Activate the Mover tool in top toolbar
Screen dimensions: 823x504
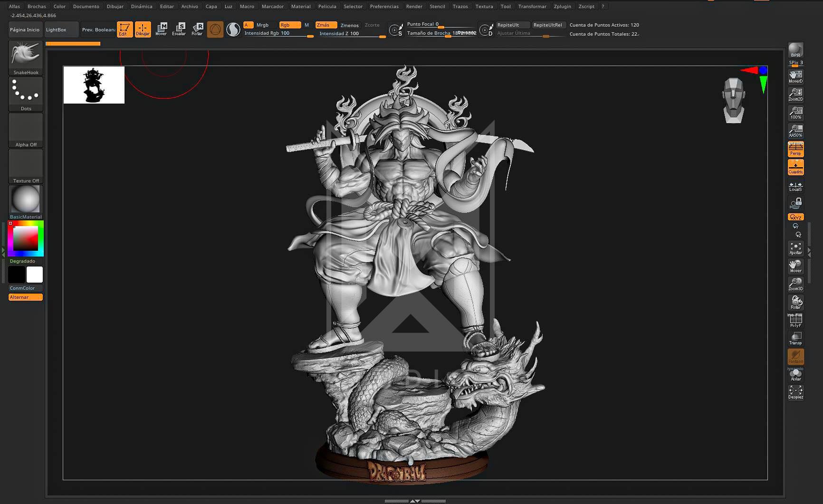(161, 29)
